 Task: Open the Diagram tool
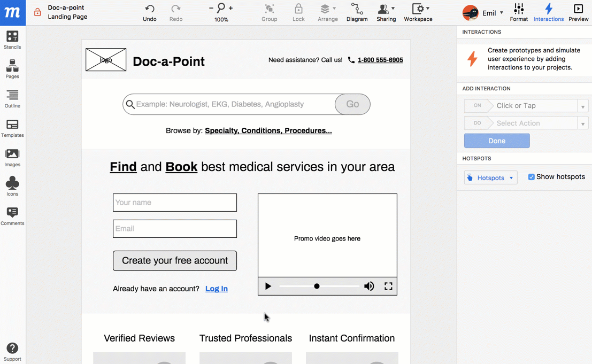[357, 12]
